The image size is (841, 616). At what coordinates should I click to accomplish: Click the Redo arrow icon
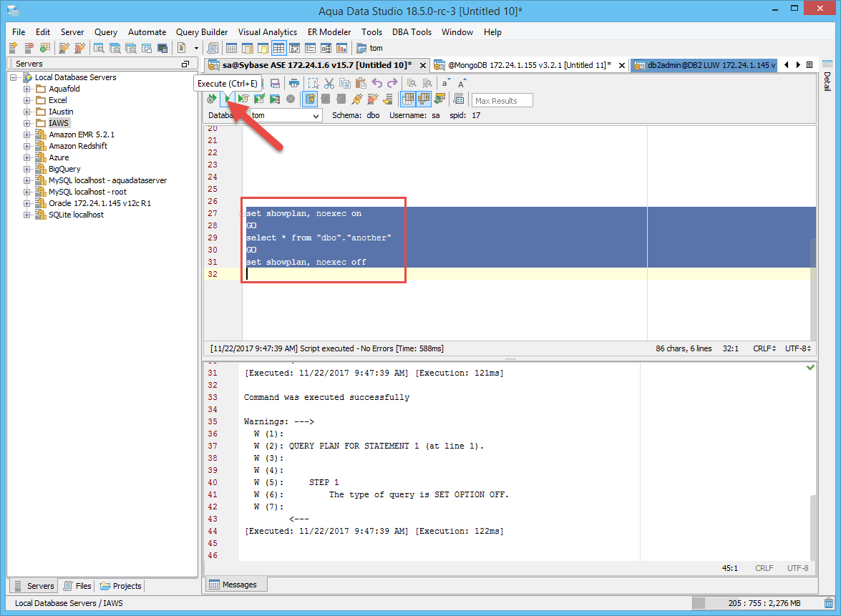(393, 83)
